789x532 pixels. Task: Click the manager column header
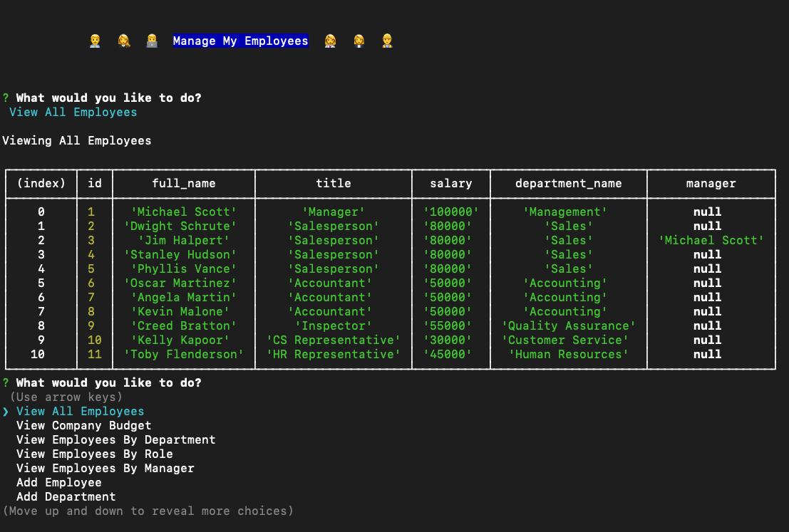click(x=711, y=184)
